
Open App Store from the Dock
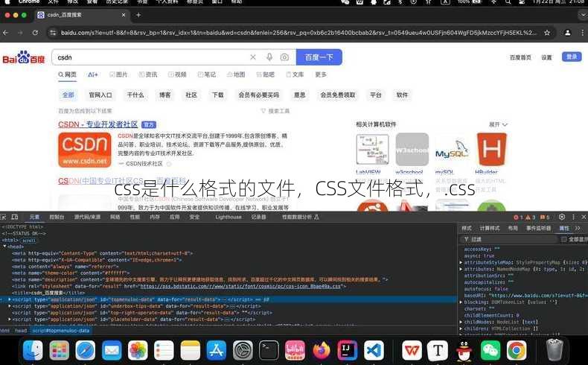217,351
